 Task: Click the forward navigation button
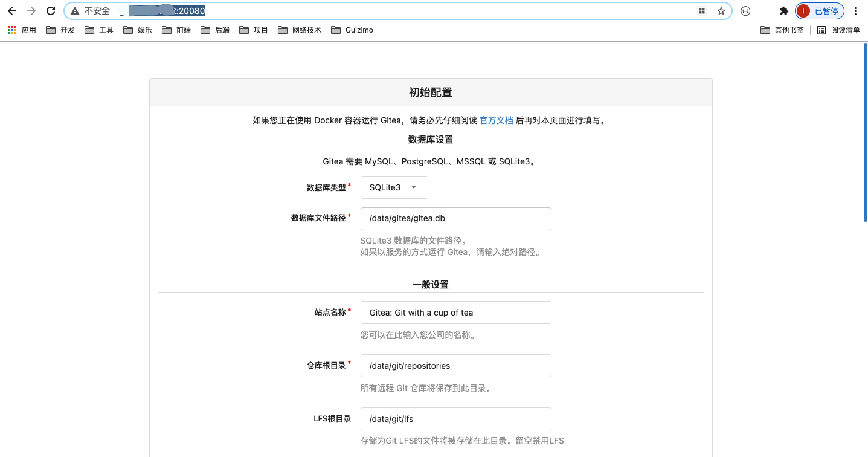click(x=31, y=10)
